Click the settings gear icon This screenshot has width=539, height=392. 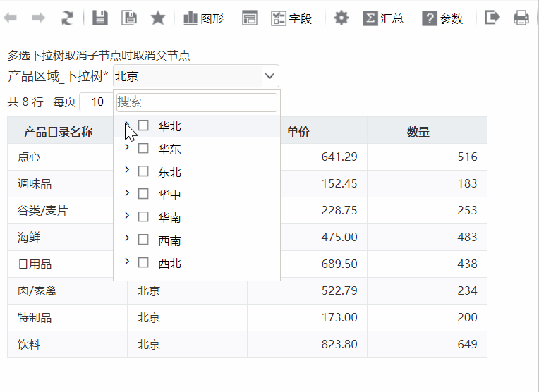point(341,18)
